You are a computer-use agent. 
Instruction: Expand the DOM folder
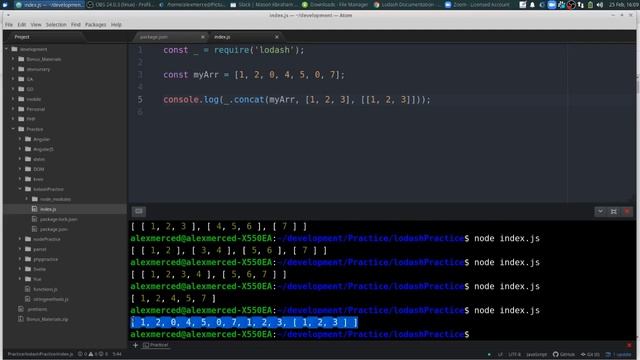pyautogui.click(x=20, y=169)
